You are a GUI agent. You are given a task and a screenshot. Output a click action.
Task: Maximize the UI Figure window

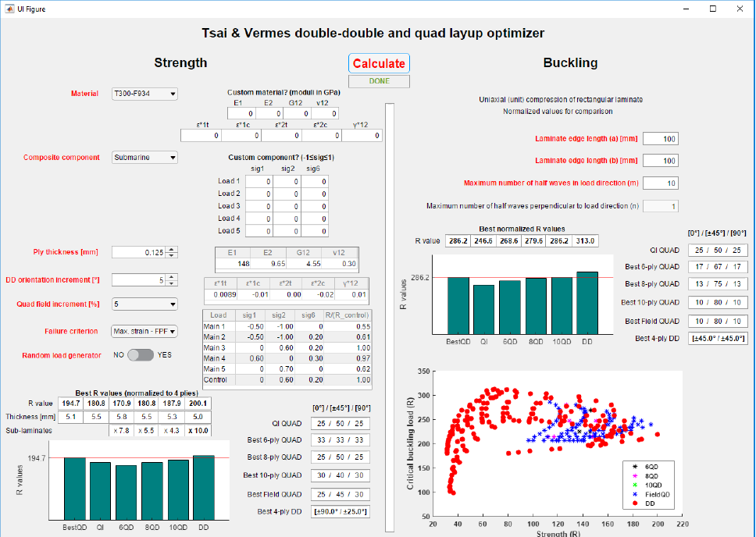[x=712, y=9]
